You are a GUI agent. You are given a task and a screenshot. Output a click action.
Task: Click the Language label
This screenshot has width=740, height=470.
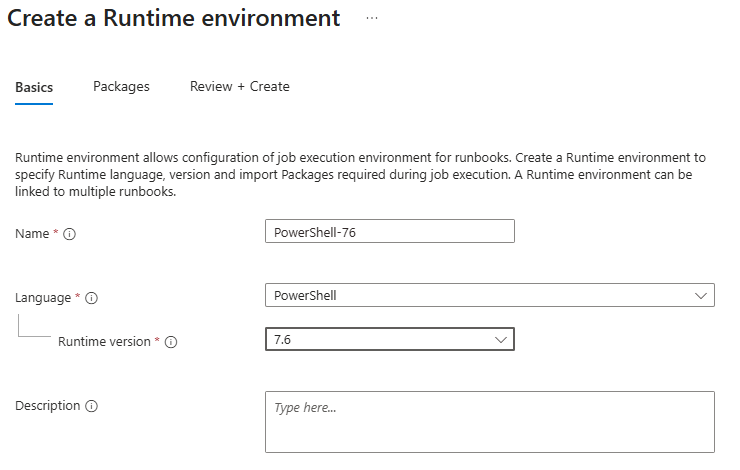point(43,298)
